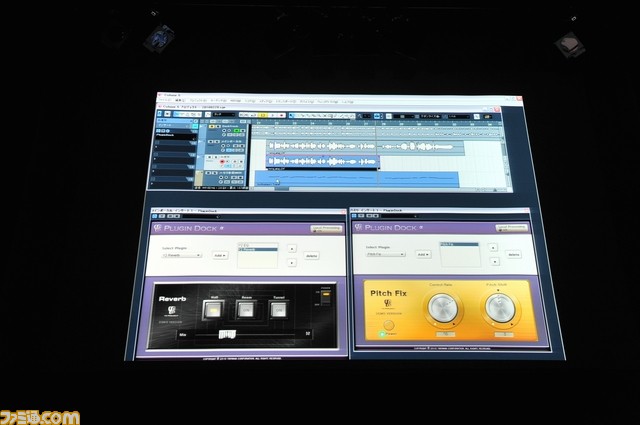Click the Correct Rate value field

tap(445, 334)
